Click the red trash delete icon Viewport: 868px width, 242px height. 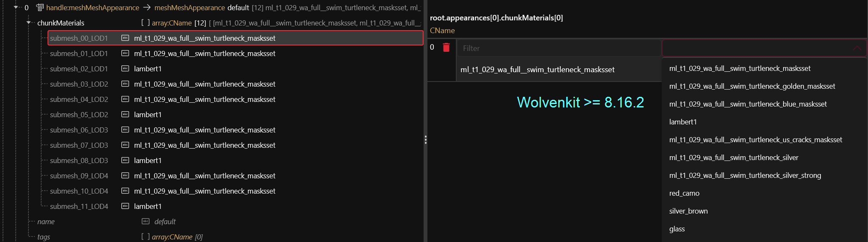click(x=446, y=47)
